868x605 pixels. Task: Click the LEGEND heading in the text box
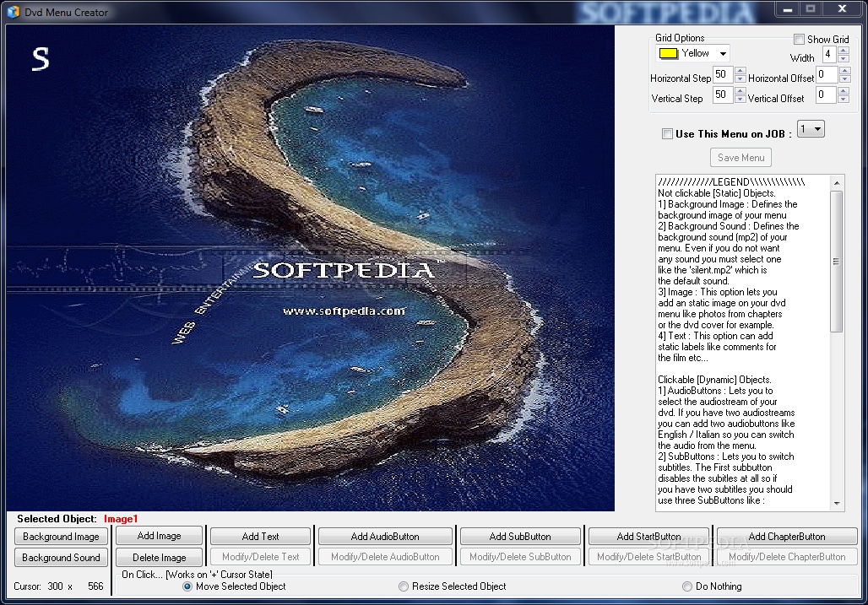click(x=730, y=182)
